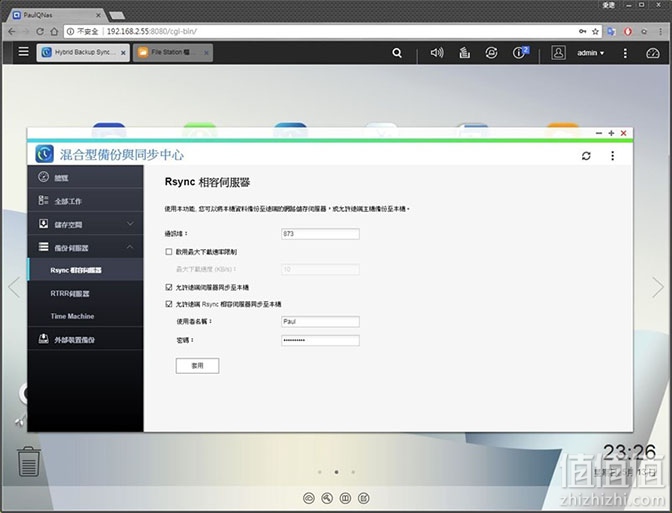Viewport: 672px width, 513px height.
Task: Enable maximum download rate limit checkbox
Action: tap(169, 252)
